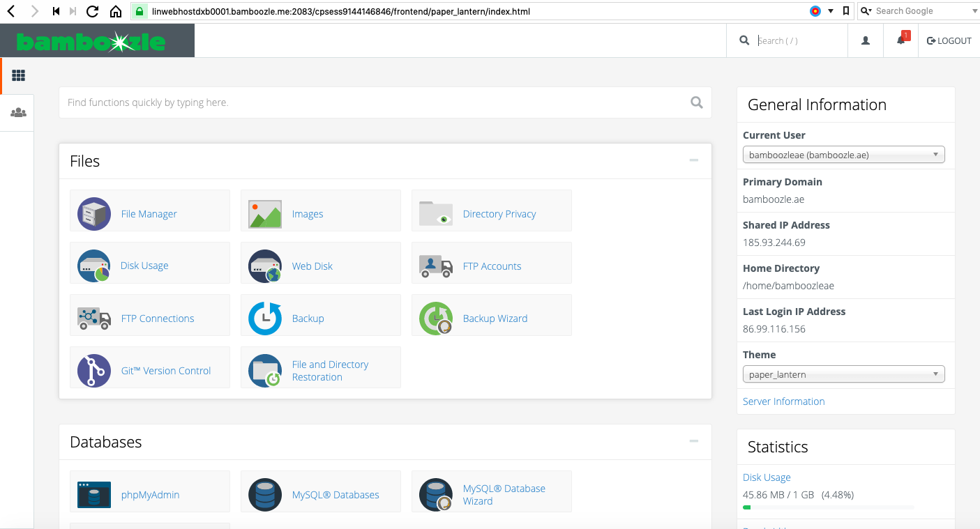Open the User Manager people icon
Viewport: 980px width, 529px height.
[19, 112]
